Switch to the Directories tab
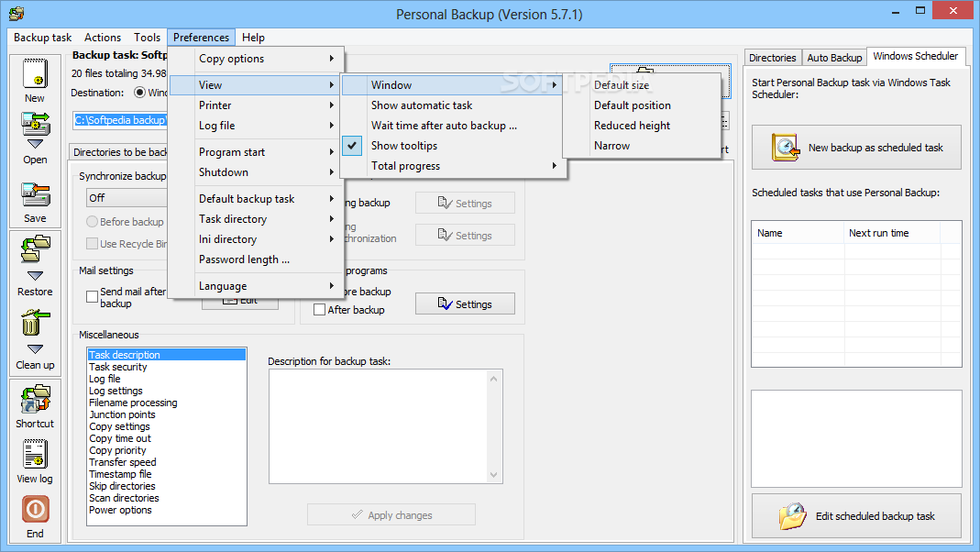 [x=773, y=58]
